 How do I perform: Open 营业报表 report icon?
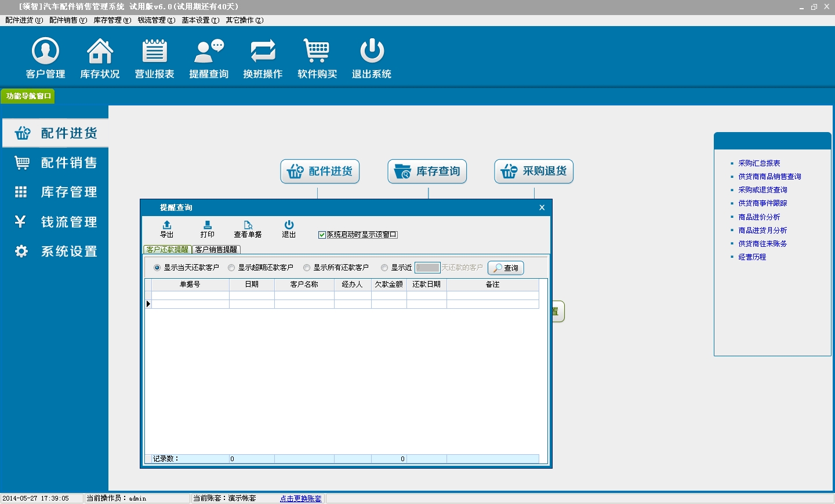click(x=154, y=58)
